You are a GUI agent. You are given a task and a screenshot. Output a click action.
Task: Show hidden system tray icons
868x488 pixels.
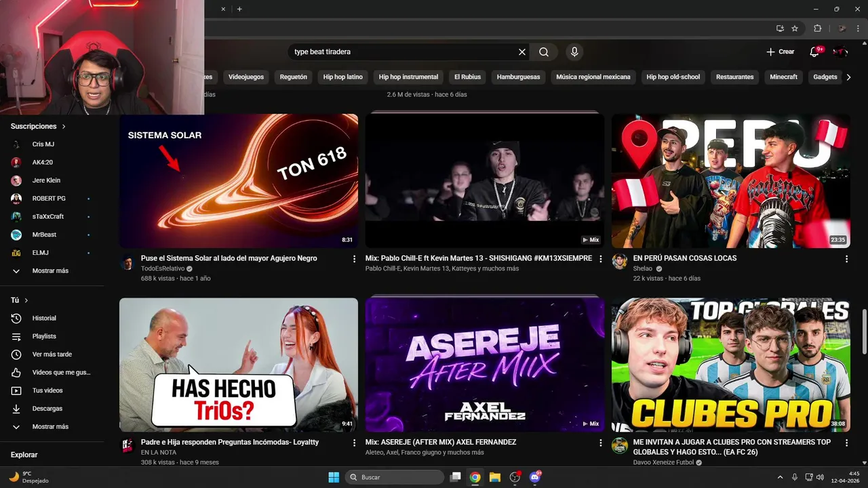[x=780, y=477]
